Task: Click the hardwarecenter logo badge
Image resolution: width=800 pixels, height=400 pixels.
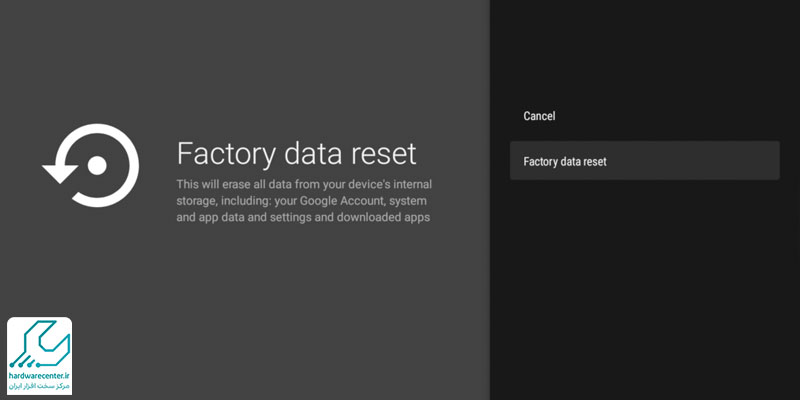Action: tap(39, 356)
